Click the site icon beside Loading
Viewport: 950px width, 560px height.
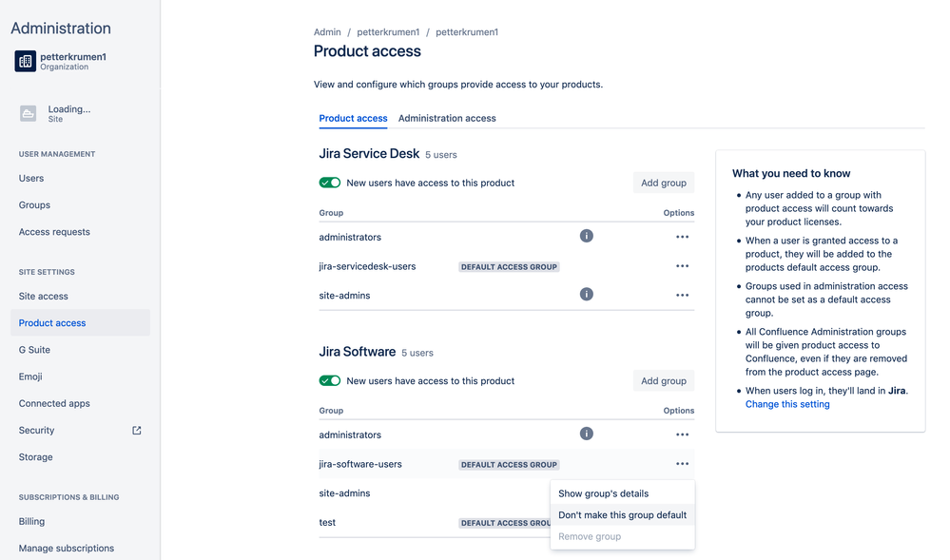coord(29,114)
